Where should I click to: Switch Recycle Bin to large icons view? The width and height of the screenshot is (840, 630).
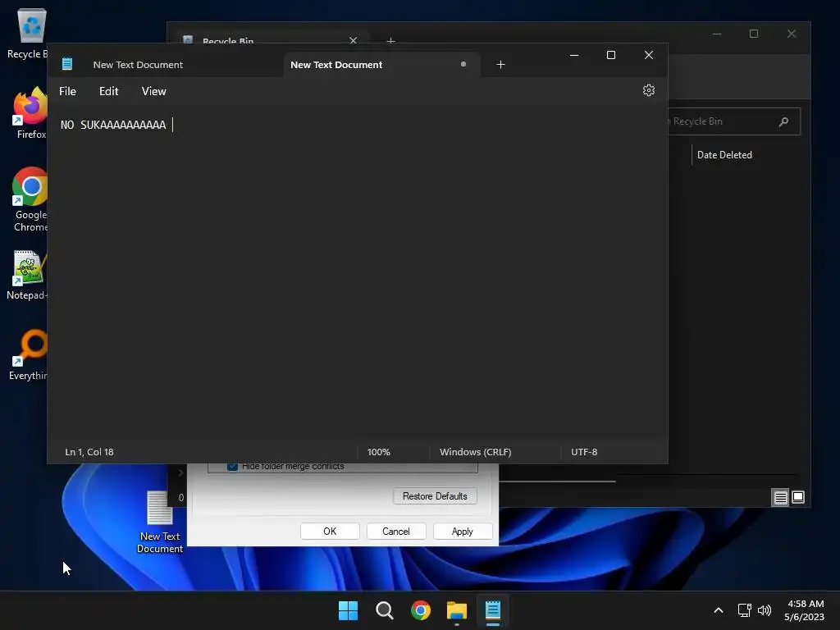(x=798, y=498)
